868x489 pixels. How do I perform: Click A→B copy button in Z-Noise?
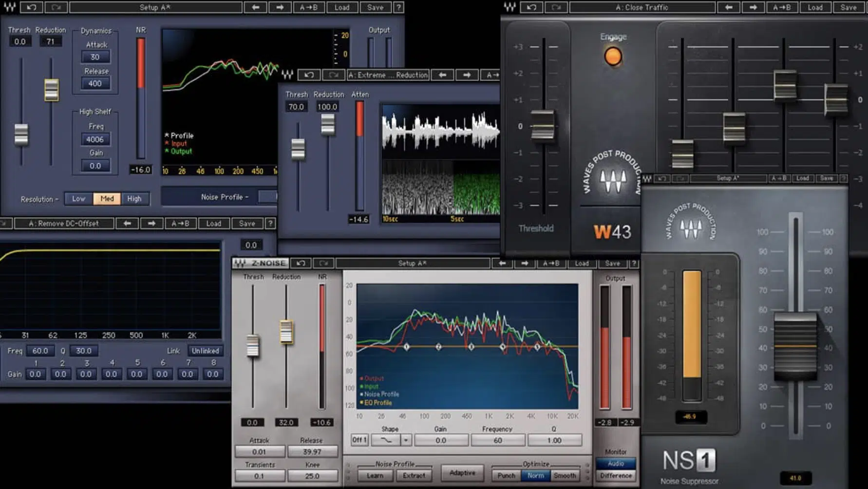[x=551, y=263]
